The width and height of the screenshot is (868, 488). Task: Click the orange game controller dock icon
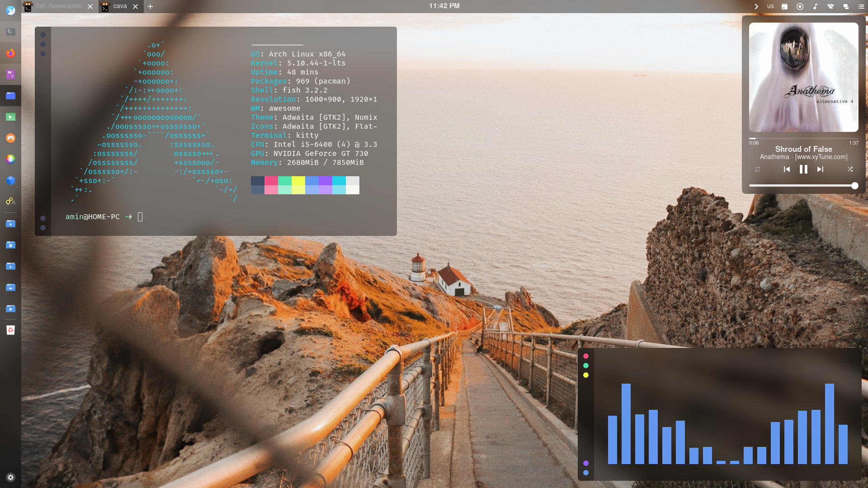pos(10,138)
